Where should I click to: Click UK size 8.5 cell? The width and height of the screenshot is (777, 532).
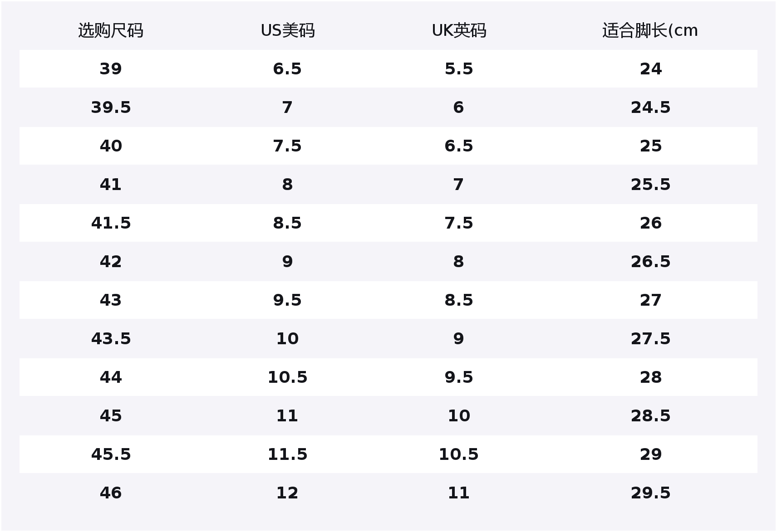(x=459, y=300)
